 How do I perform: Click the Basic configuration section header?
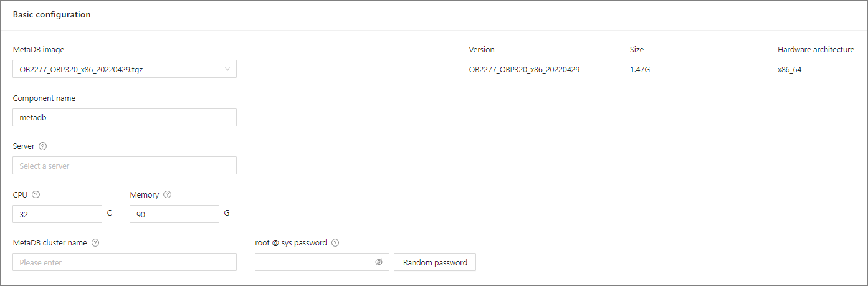pyautogui.click(x=52, y=14)
